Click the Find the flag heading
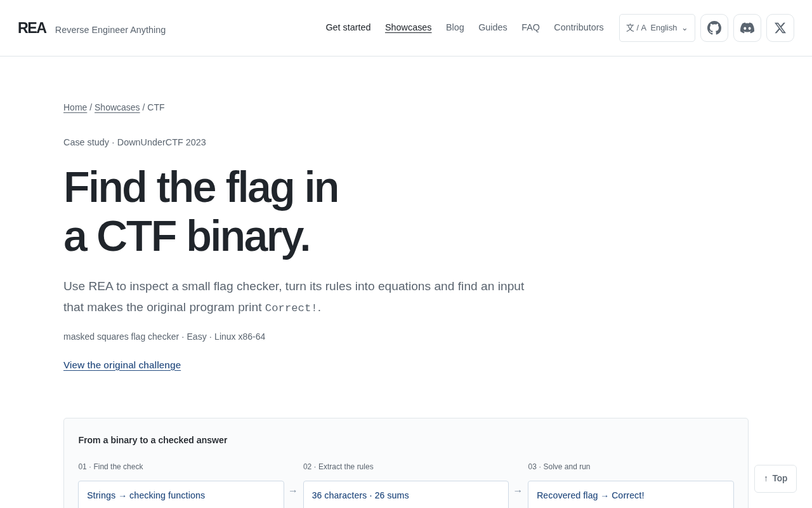 [200, 211]
